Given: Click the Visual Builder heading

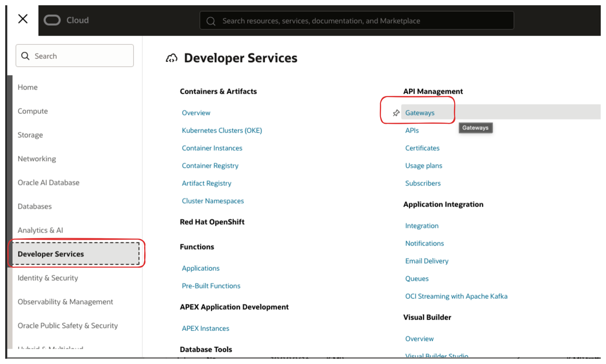Looking at the screenshot, I should click(x=427, y=317).
